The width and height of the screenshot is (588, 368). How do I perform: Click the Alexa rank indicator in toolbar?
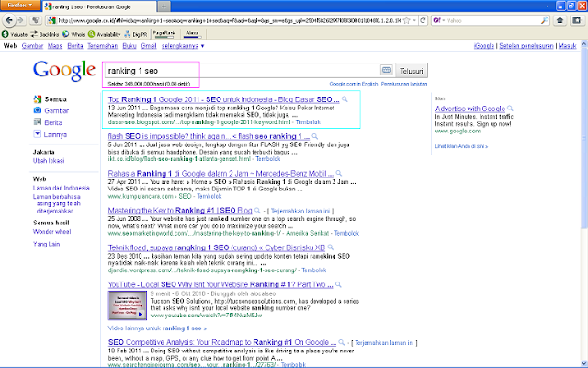click(192, 34)
